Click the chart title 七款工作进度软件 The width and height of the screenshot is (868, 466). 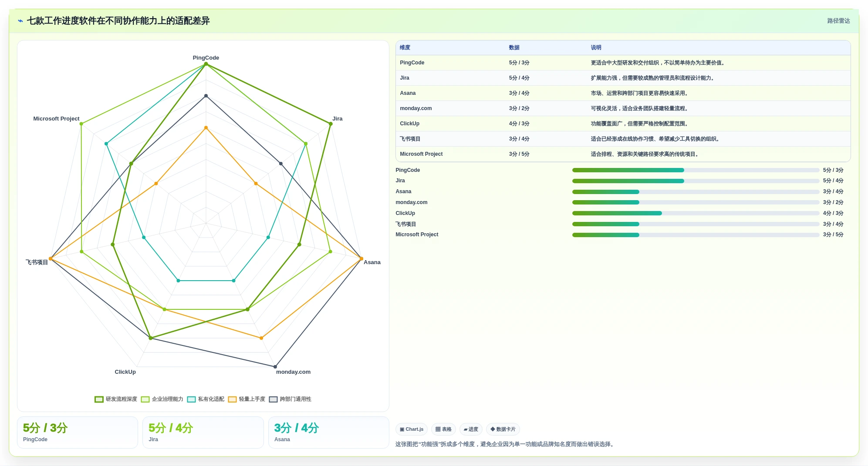pos(118,21)
